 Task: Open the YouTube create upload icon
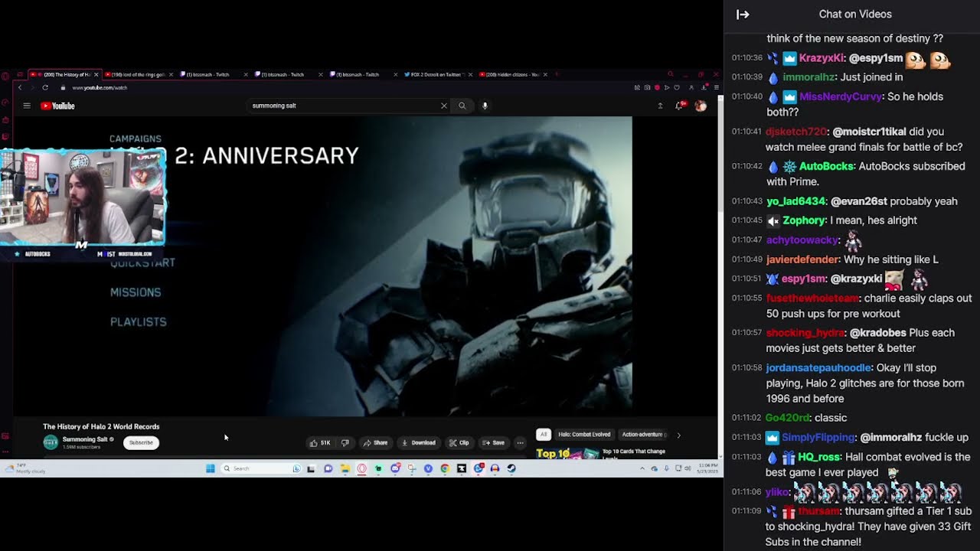(660, 106)
